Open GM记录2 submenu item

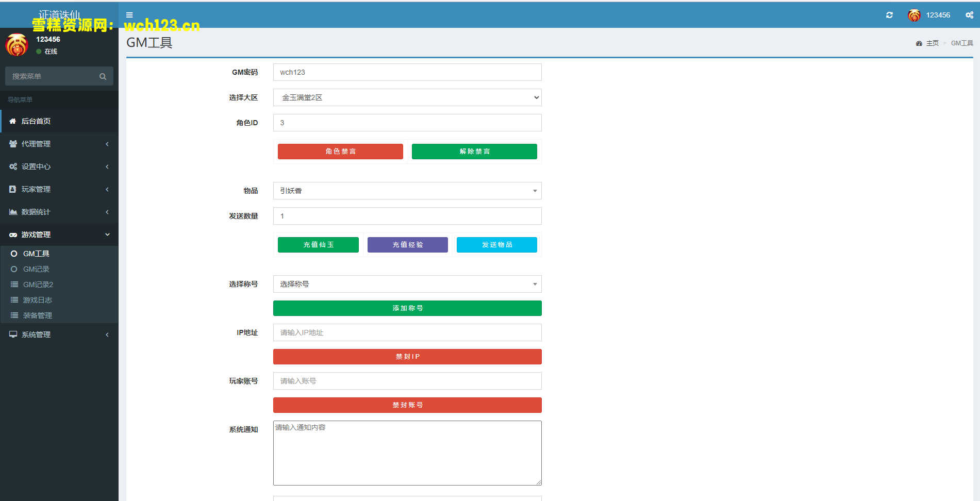tap(59, 285)
